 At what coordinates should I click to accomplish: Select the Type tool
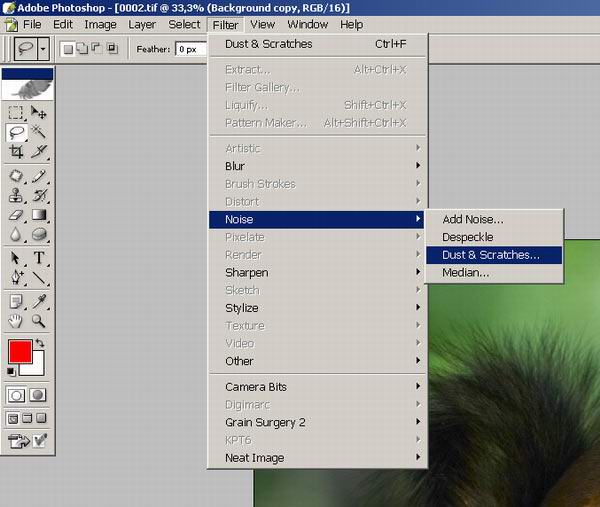tap(39, 258)
